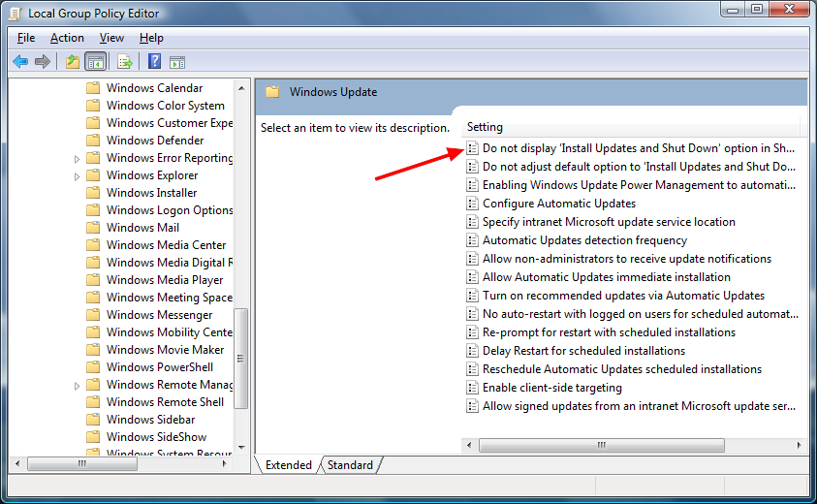Select Windows Calendar in the tree
Viewport: 817px width, 504px height.
coord(155,88)
